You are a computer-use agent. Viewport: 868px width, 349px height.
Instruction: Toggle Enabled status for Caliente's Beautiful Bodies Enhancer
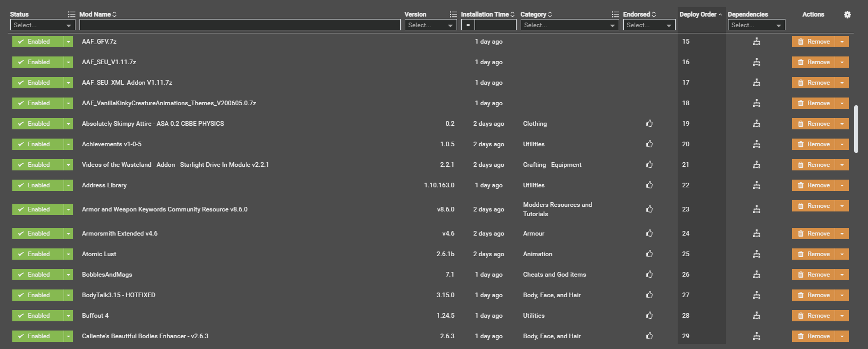coord(37,336)
